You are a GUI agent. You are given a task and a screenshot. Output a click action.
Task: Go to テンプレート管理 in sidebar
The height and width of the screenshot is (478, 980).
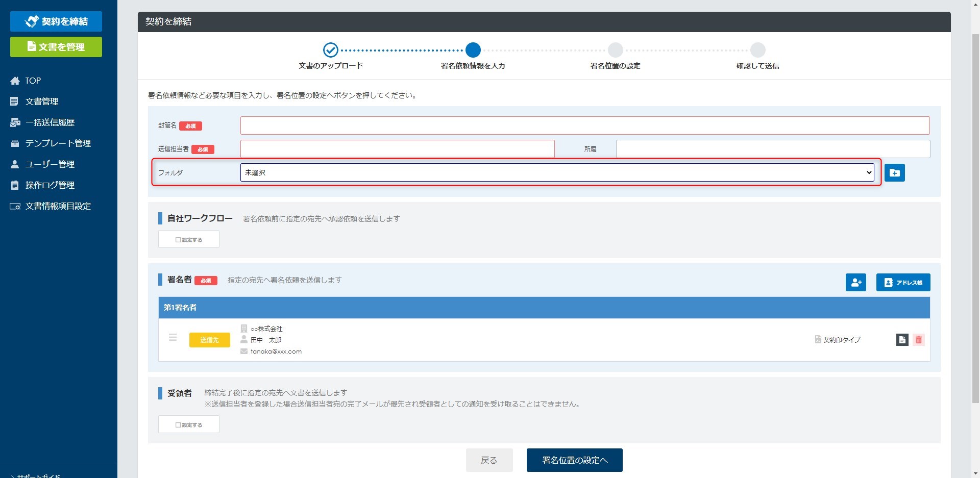[x=58, y=143]
